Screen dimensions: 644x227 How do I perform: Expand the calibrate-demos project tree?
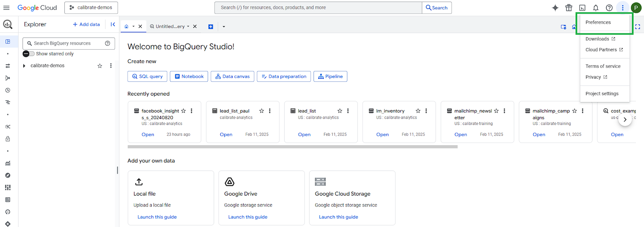24,66
